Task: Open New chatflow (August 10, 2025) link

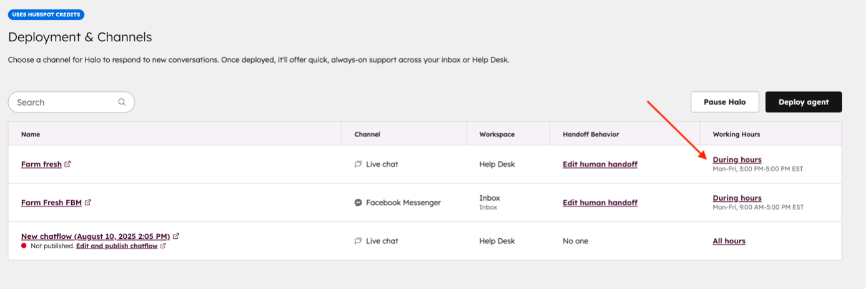Action: click(96, 236)
